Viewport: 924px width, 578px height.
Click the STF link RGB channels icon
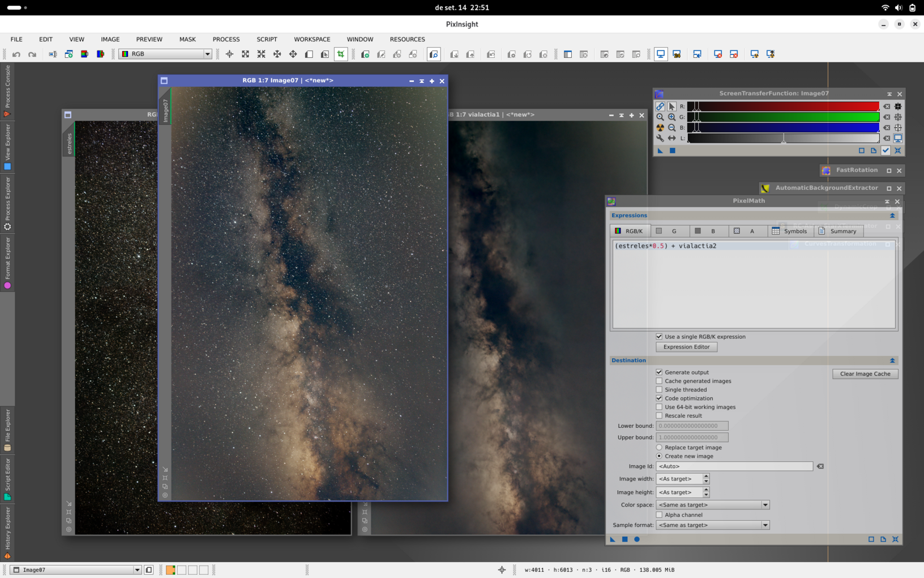[x=660, y=107]
